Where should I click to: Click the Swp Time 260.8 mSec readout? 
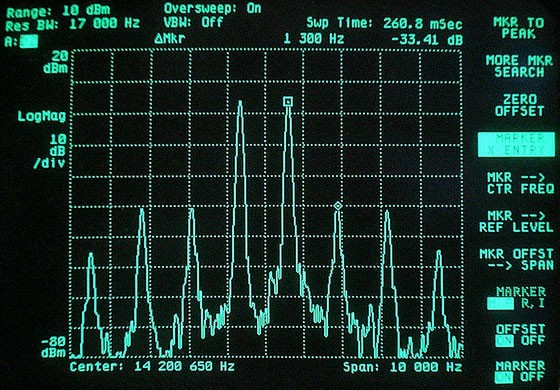click(385, 24)
